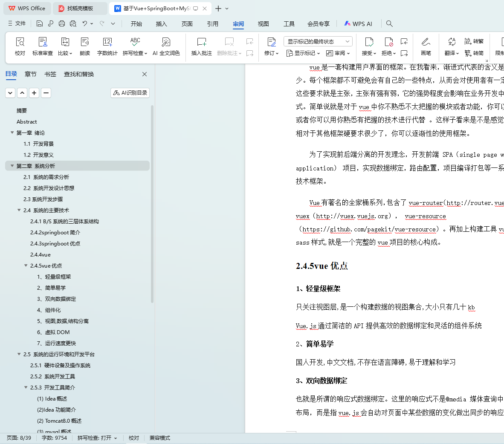Click the move-up chevron button in outline
504x444 pixels.
pyautogui.click(x=22, y=93)
